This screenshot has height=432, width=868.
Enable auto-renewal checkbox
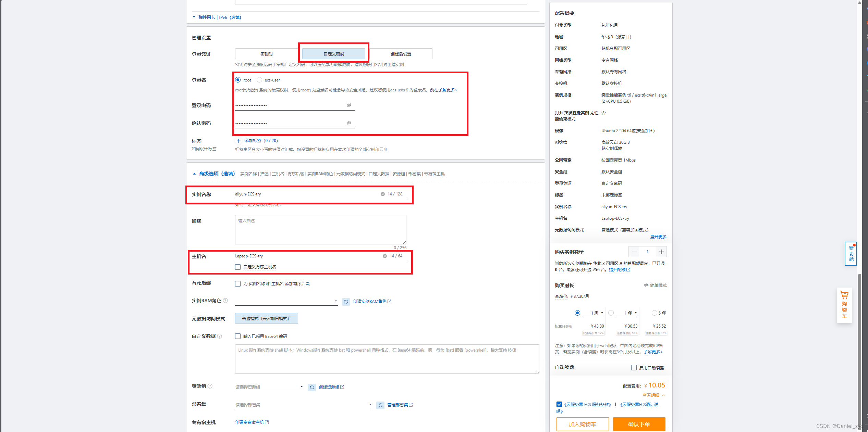pos(634,368)
